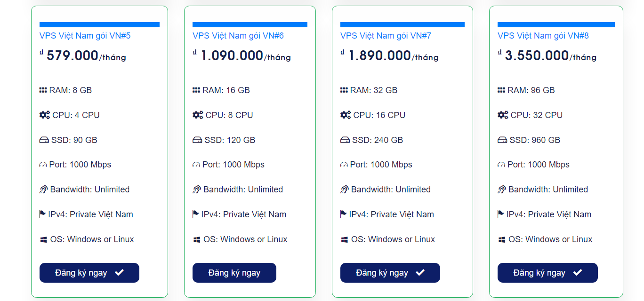644x301 pixels.
Task: Click the IPv4 flag icon in the VN#6 plan
Action: pos(196,214)
